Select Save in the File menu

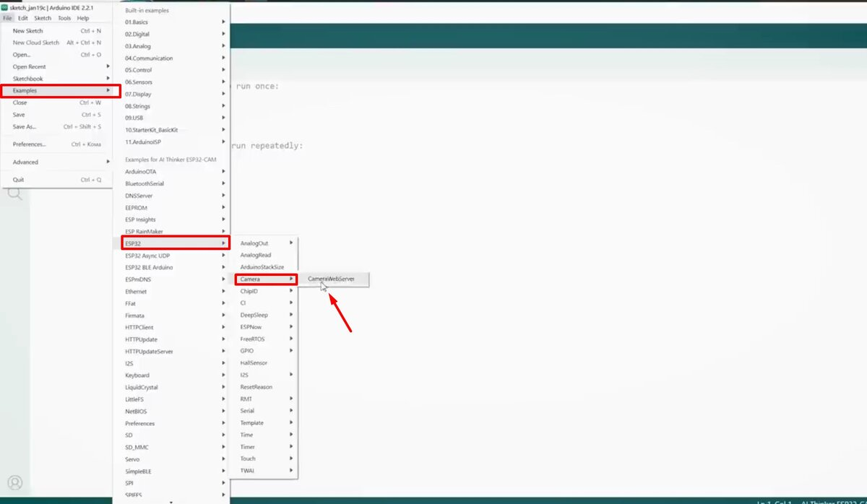[x=57, y=115]
